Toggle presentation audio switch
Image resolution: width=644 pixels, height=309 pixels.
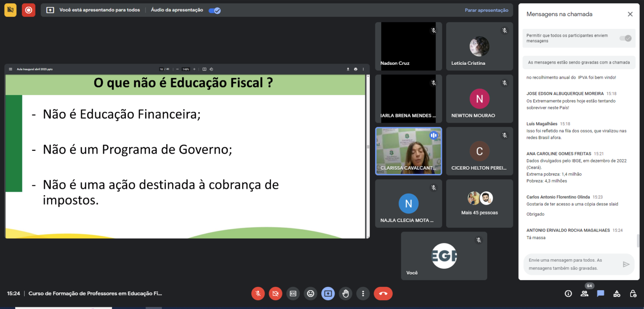(x=214, y=10)
